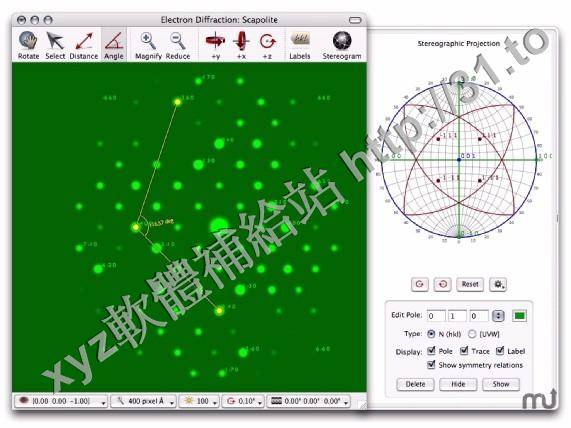Uncheck Show symmetry relations
The width and height of the screenshot is (571, 428).
pyautogui.click(x=432, y=365)
